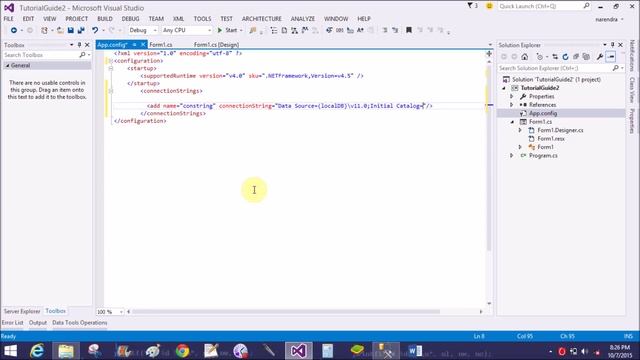This screenshot has height=360, width=640.
Task: Open the Properties wrench icon in the Solution Explorer toolbar
Action: pyautogui.click(x=600, y=57)
